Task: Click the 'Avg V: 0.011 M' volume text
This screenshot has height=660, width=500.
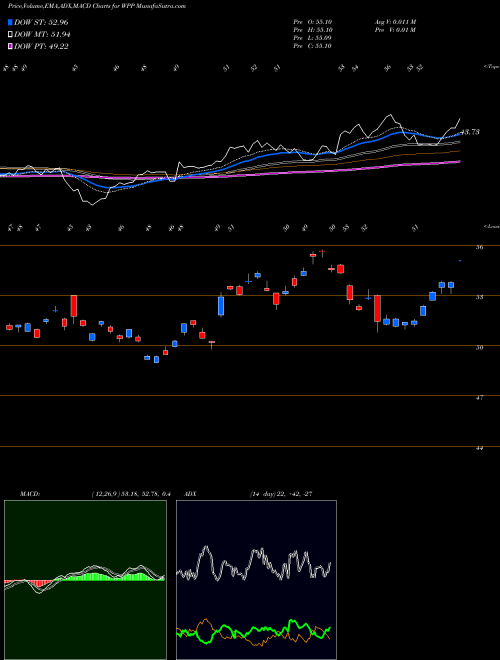Action: [395, 22]
